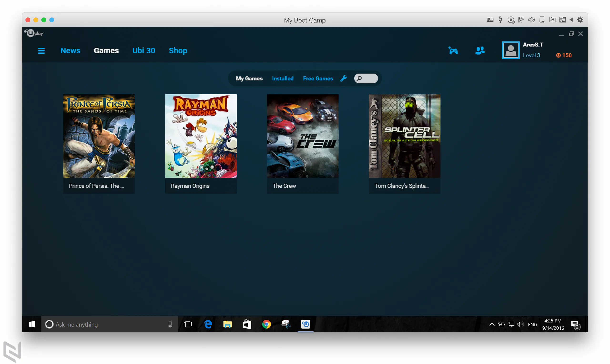The image size is (610, 364).
Task: Open The Crew game tile
Action: click(x=302, y=144)
